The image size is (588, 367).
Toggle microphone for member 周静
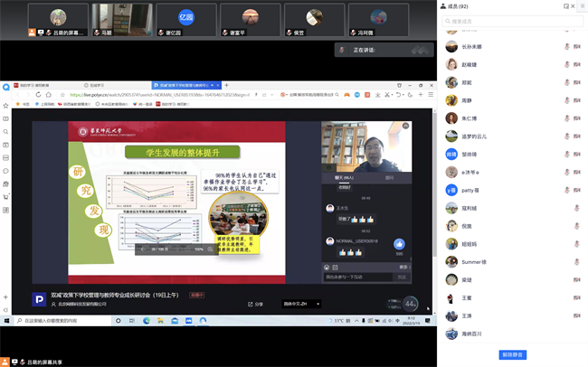[x=567, y=100]
